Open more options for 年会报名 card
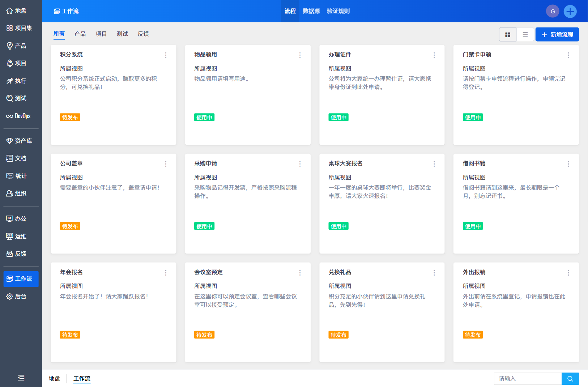This screenshot has height=387, width=588. [x=166, y=273]
